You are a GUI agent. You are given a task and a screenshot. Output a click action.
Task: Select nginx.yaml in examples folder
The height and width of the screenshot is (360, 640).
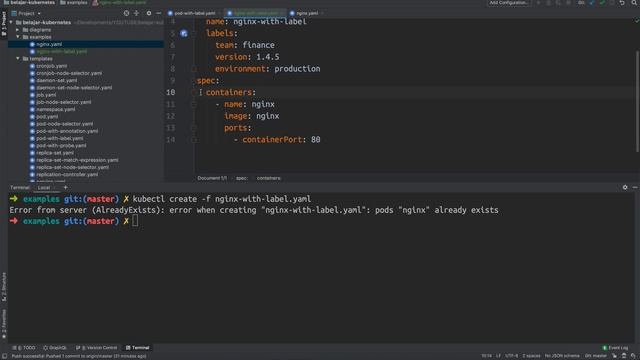pyautogui.click(x=49, y=44)
